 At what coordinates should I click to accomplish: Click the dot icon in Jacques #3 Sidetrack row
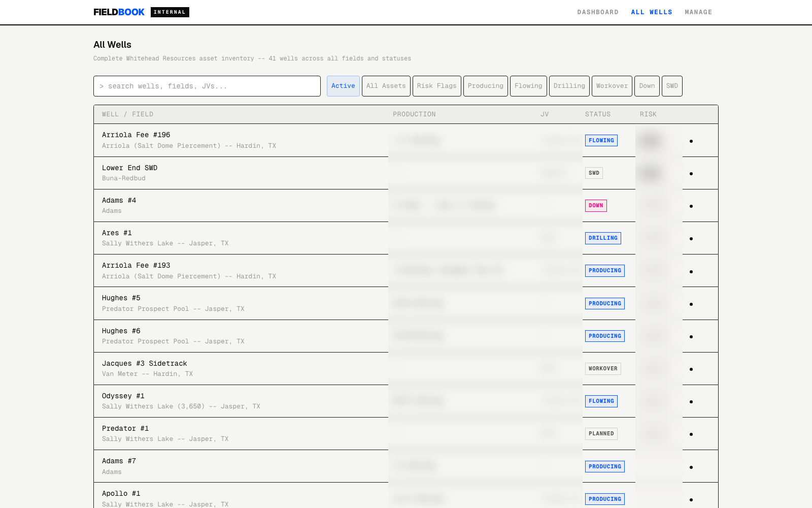point(691,369)
